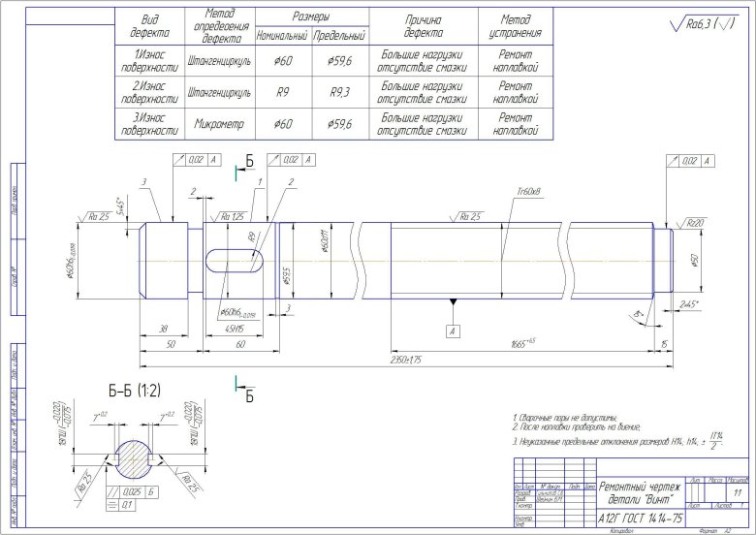Click the Rz20 roughness symbol

point(692,223)
